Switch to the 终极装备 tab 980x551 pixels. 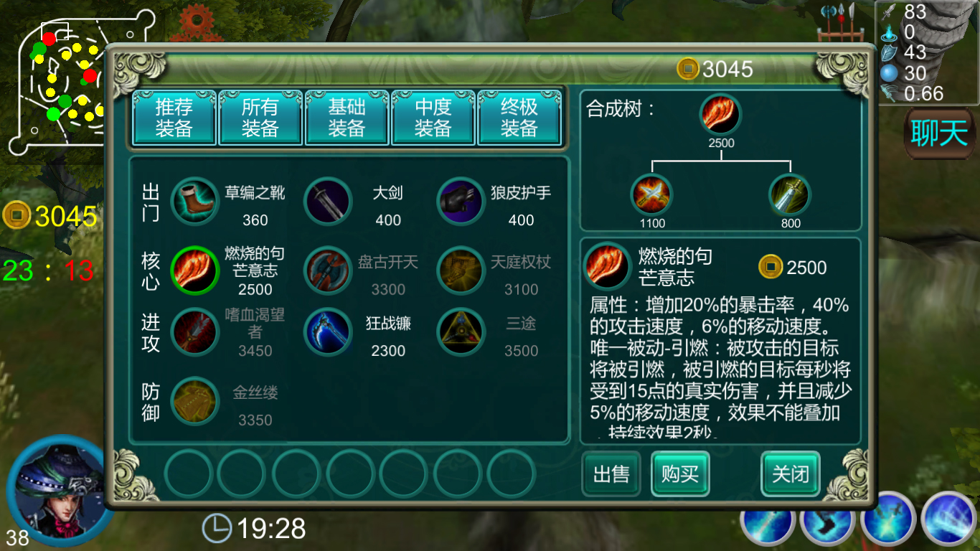click(519, 118)
